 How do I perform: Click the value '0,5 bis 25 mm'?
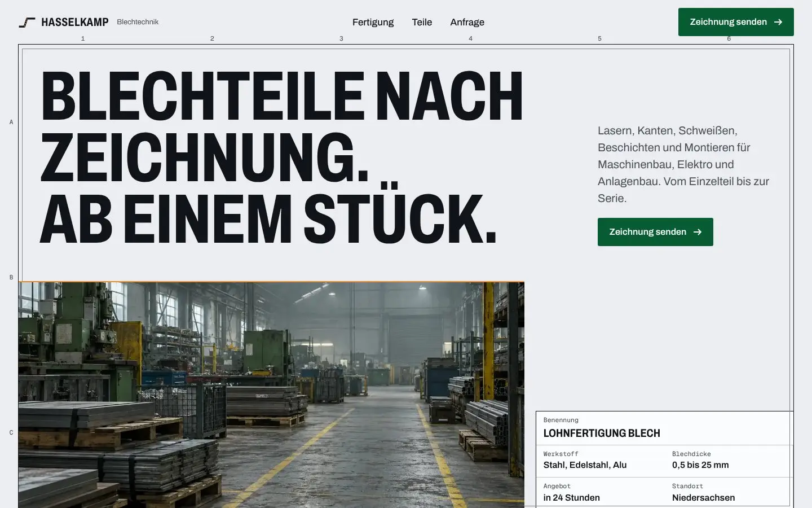coord(700,465)
